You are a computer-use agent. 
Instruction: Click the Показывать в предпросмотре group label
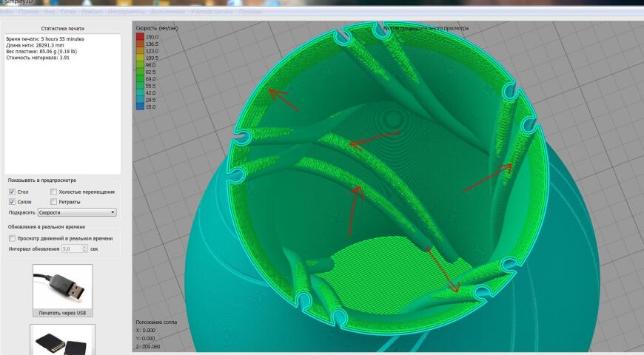click(x=42, y=180)
